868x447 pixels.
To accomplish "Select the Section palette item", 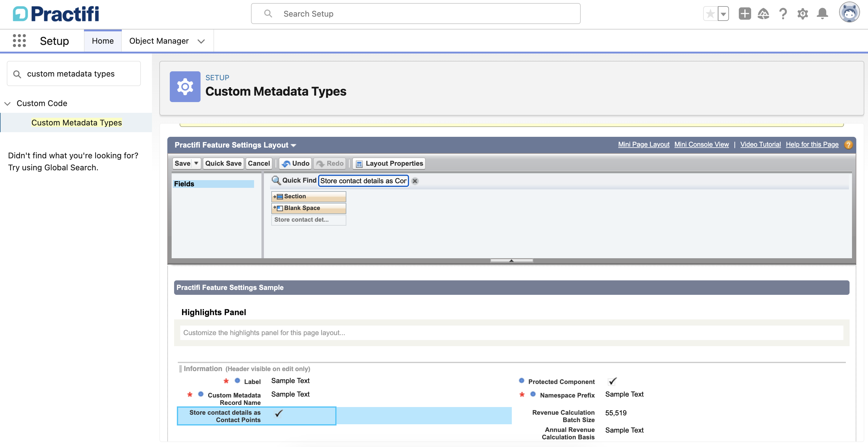I will 309,196.
